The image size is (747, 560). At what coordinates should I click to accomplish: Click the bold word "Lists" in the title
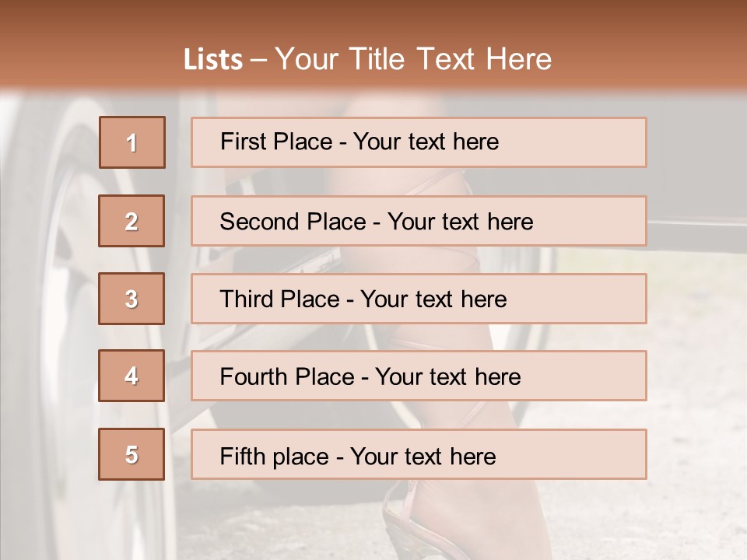pyautogui.click(x=212, y=60)
